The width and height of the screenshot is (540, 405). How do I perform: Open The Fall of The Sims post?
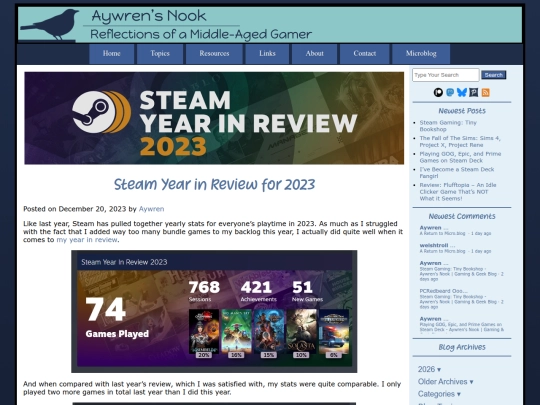[460, 142]
